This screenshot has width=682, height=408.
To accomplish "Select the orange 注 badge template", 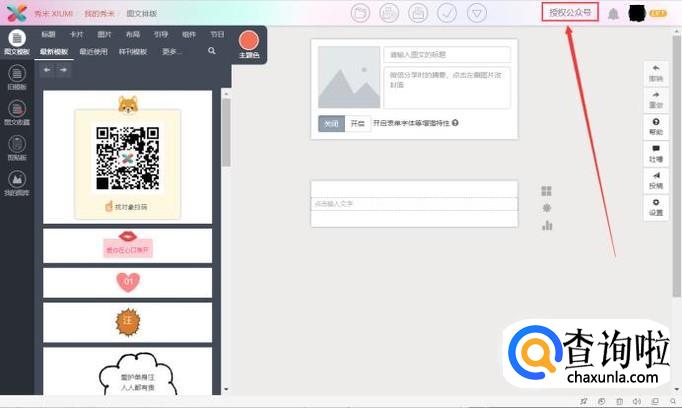I will pos(127,322).
